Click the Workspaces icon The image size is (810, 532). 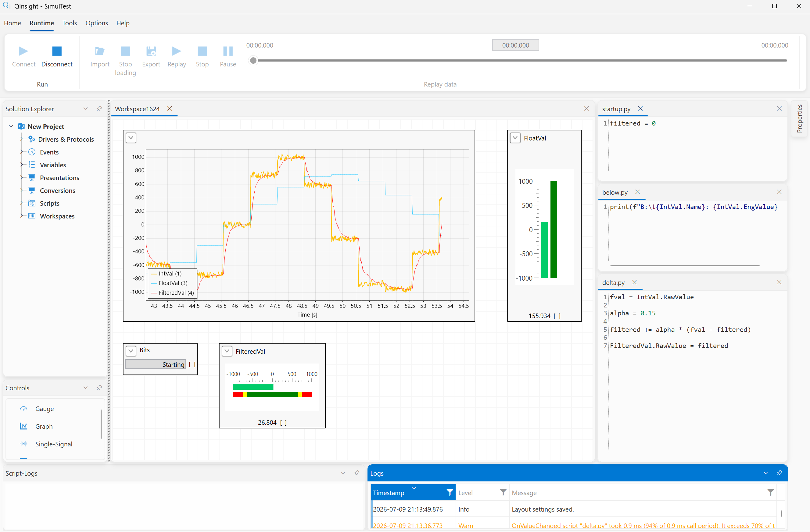[x=32, y=216]
